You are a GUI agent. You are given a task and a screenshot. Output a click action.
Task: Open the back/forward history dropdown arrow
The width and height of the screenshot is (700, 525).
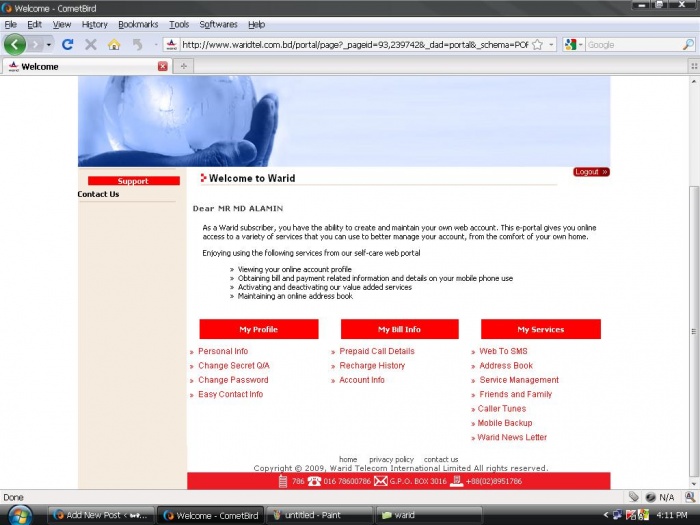pos(48,45)
